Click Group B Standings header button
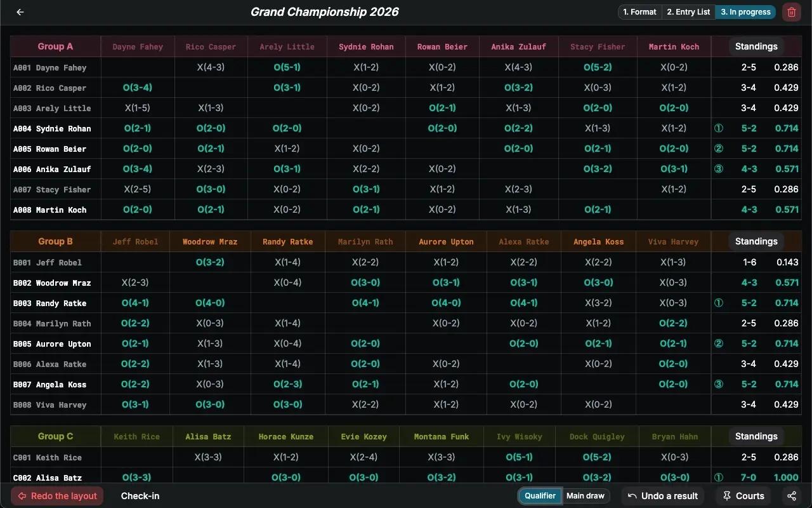This screenshot has height=508, width=812. (756, 241)
